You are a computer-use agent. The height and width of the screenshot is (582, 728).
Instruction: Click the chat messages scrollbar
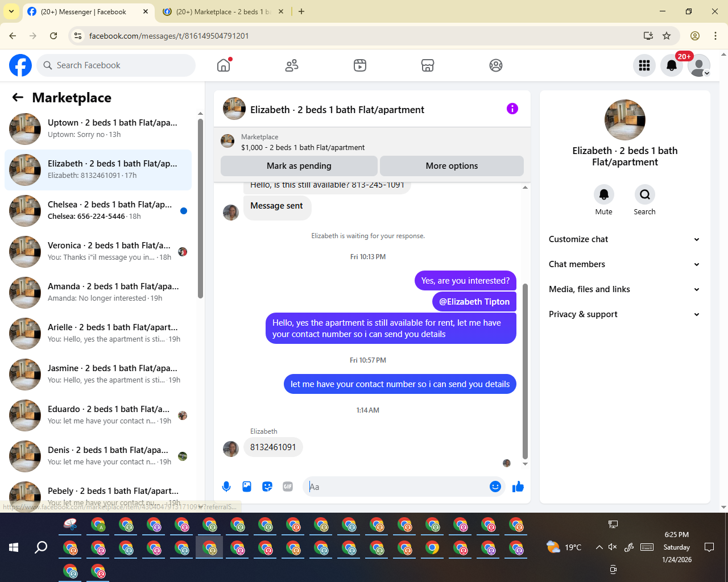(525, 371)
